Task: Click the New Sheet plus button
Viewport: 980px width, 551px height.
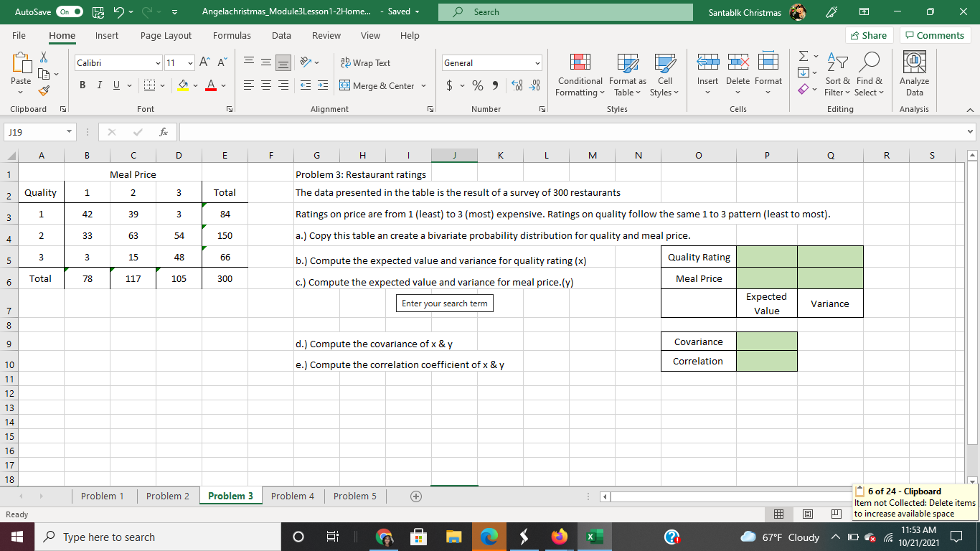Action: click(415, 496)
